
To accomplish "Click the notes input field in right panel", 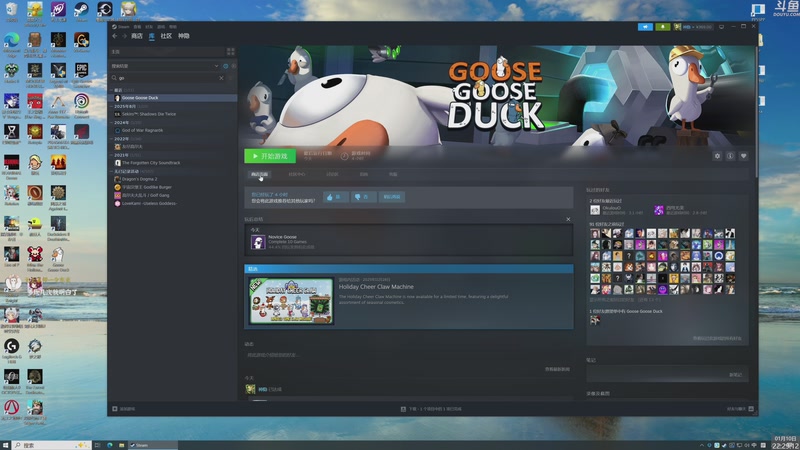I will click(667, 374).
